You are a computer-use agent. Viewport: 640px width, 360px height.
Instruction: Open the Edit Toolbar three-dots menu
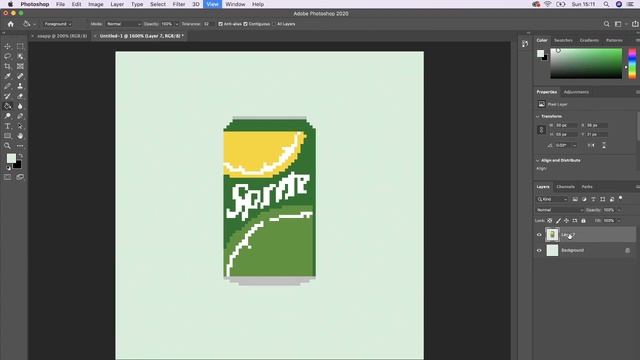20,146
